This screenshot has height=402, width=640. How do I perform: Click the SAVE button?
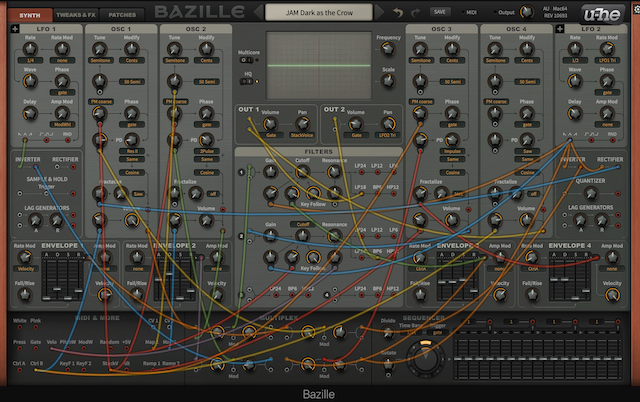pyautogui.click(x=440, y=12)
